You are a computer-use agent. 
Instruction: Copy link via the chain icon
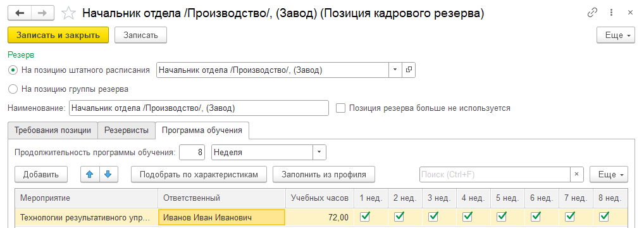(x=592, y=13)
